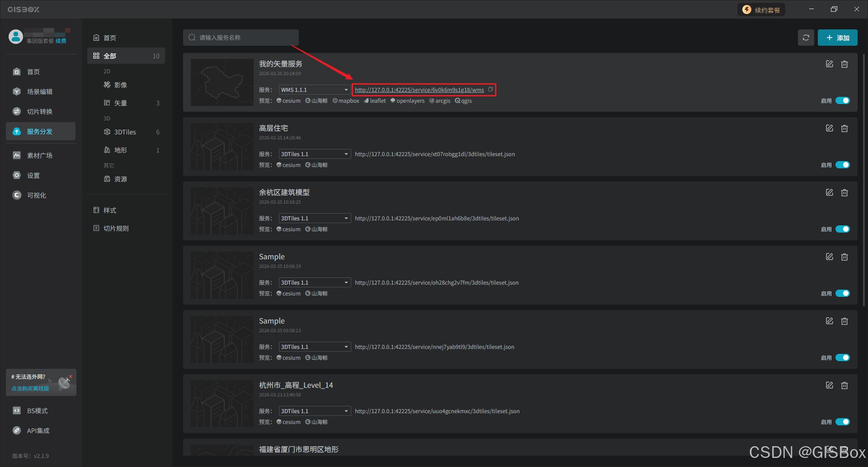Screen dimensions: 868x467
Task: Click the 续费 renew link under account
Action: tap(61, 41)
